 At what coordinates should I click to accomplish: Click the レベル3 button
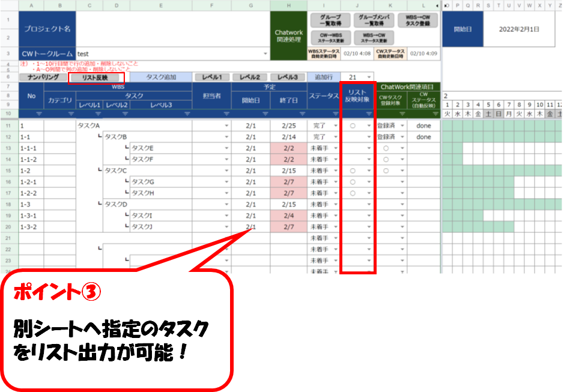click(x=288, y=77)
